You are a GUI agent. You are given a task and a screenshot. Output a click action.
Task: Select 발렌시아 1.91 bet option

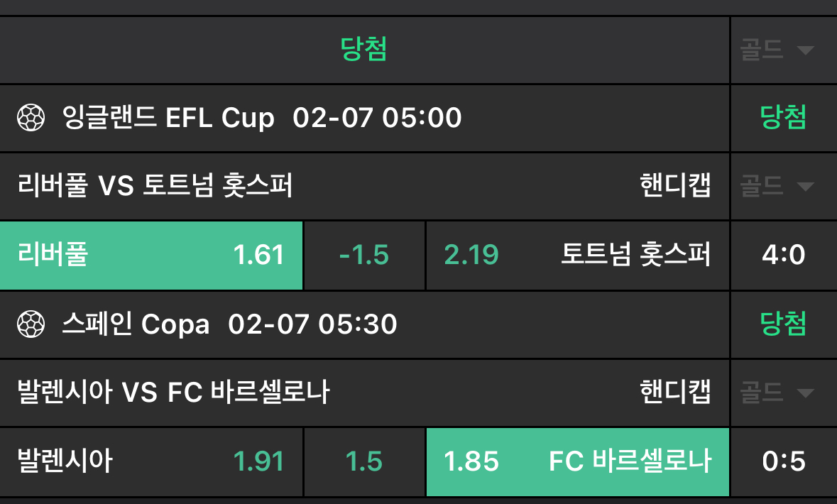151,462
